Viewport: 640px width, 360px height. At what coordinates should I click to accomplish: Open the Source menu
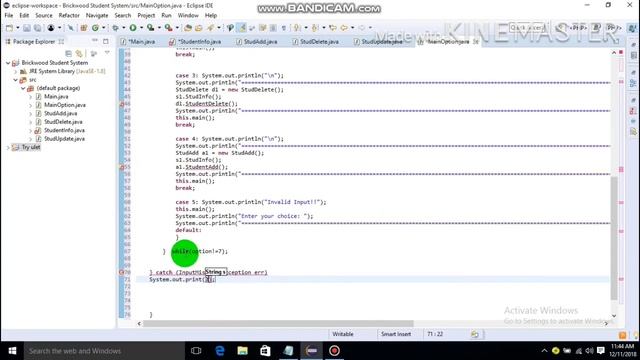(44, 16)
